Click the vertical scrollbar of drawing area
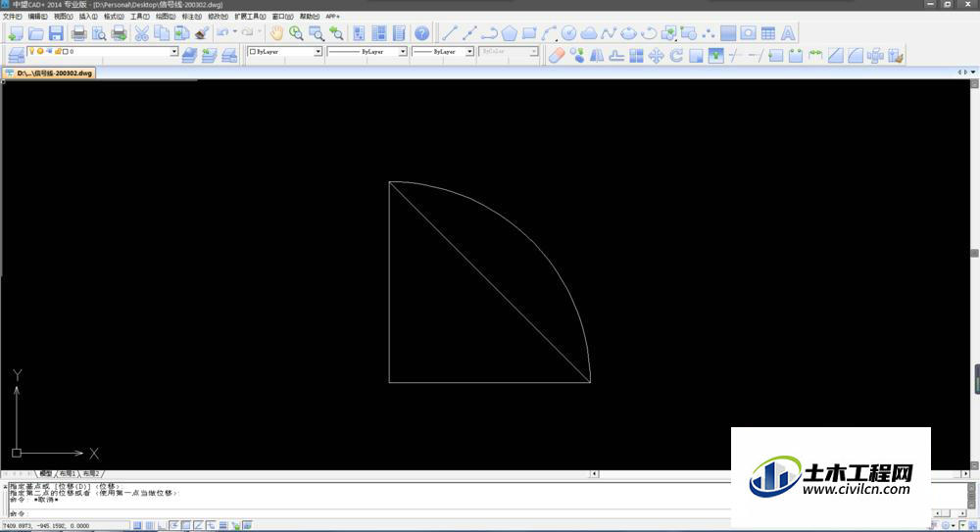Image resolution: width=980 pixels, height=532 pixels. (974, 275)
